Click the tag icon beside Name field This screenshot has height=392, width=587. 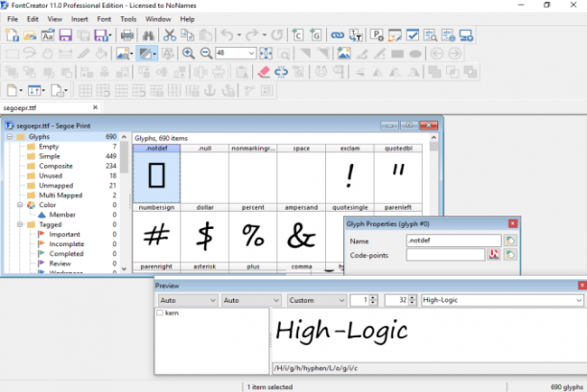tap(510, 241)
